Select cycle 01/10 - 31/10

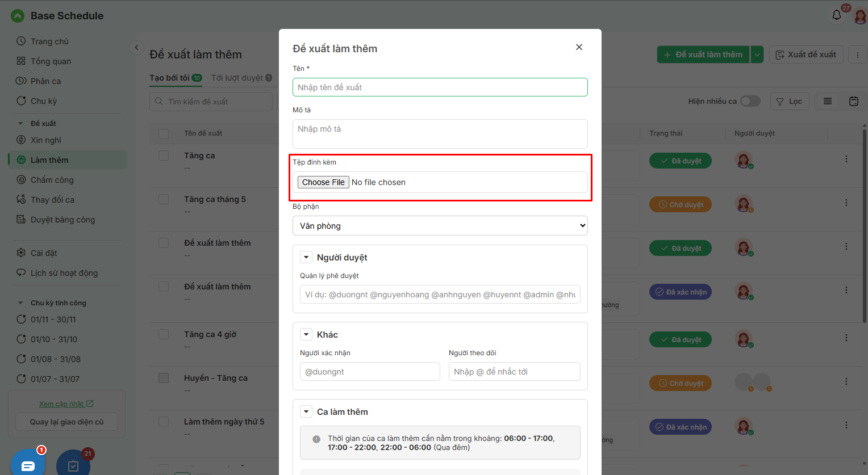coord(53,339)
